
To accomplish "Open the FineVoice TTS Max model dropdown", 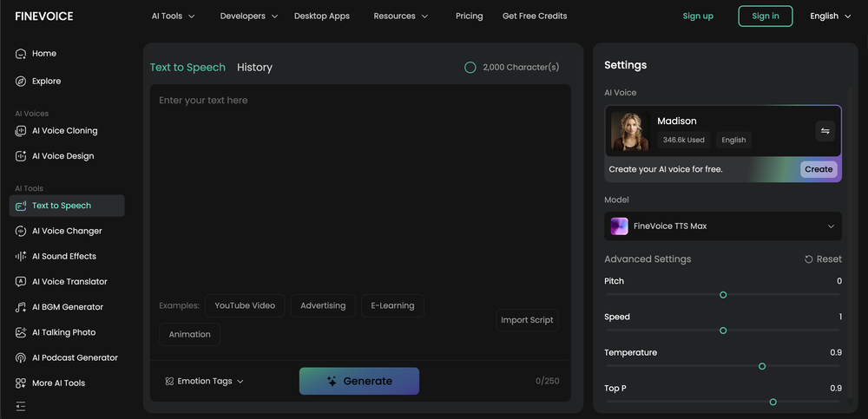I will point(723,226).
